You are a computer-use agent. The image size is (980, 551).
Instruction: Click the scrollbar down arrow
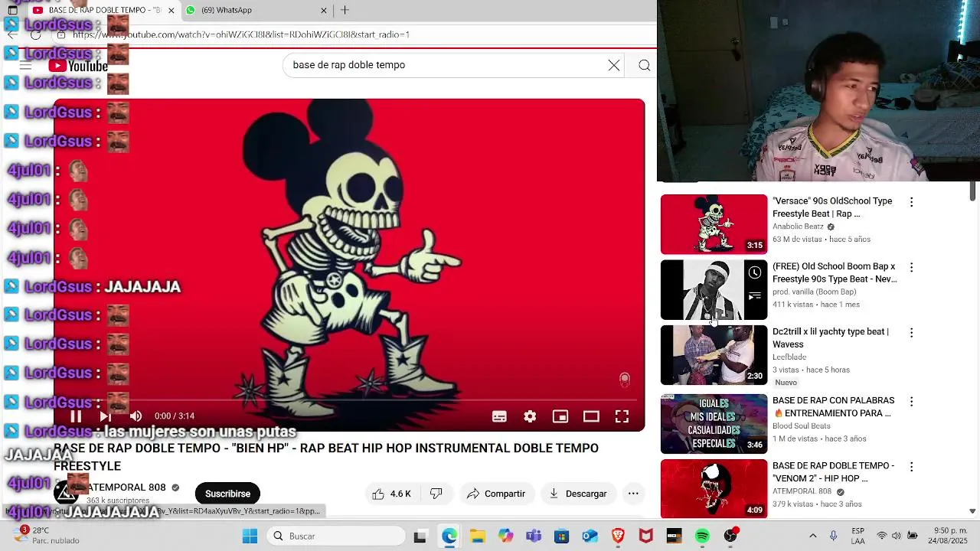tap(973, 511)
